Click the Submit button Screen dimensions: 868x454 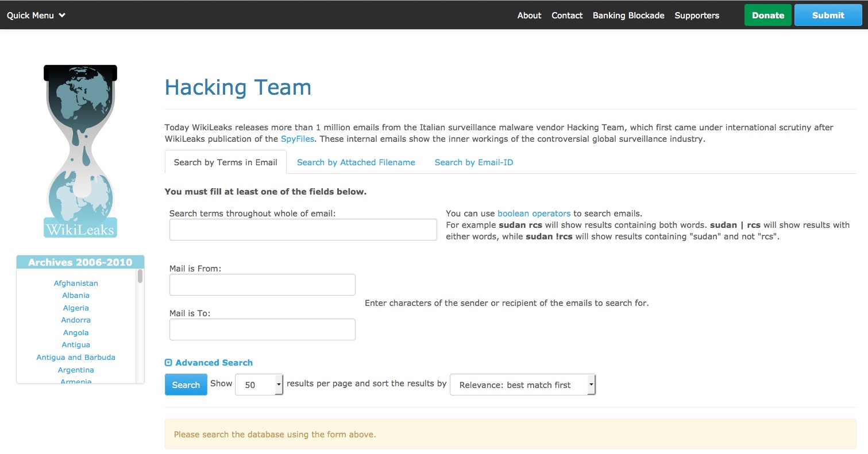828,15
